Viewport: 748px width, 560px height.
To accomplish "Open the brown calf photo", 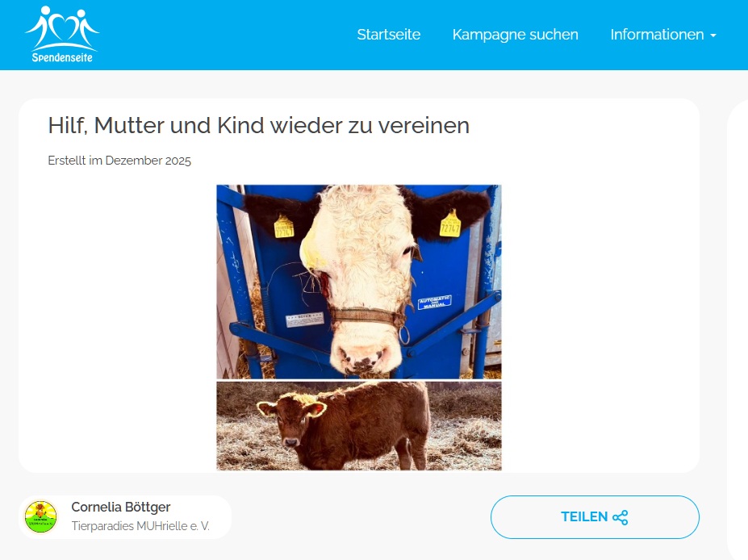I will 359,426.
